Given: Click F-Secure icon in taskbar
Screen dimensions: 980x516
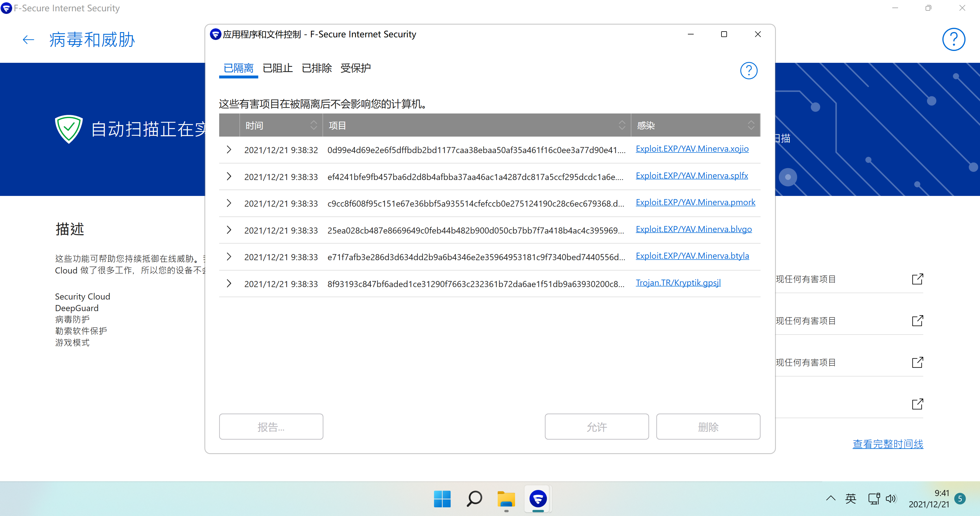Looking at the screenshot, I should point(538,499).
